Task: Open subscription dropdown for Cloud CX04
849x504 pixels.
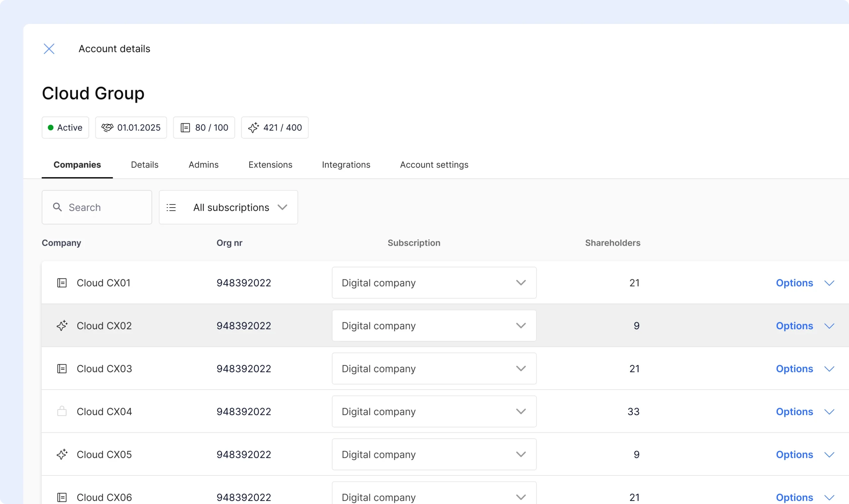Action: point(434,411)
